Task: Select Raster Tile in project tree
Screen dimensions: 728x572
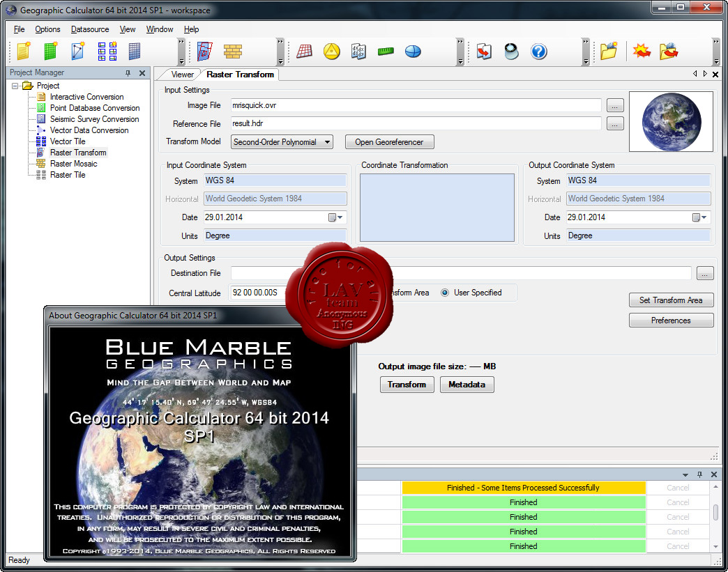Action: (x=68, y=175)
